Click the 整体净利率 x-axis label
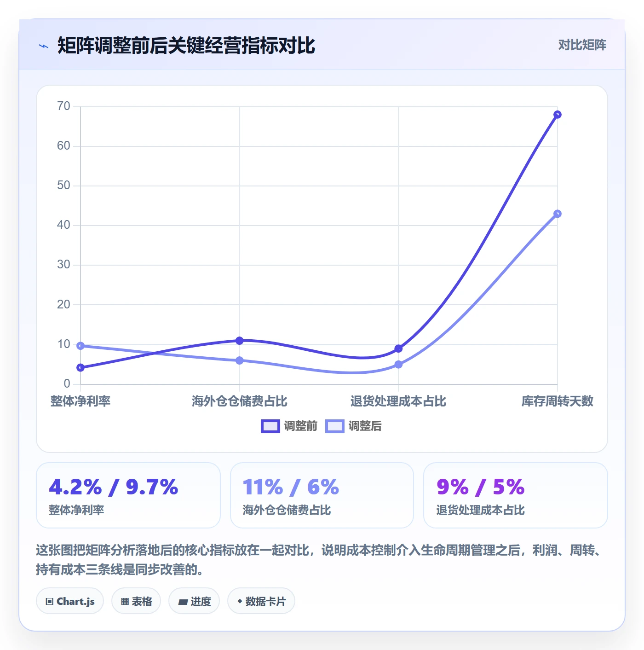The height and width of the screenshot is (650, 644). coord(80,401)
